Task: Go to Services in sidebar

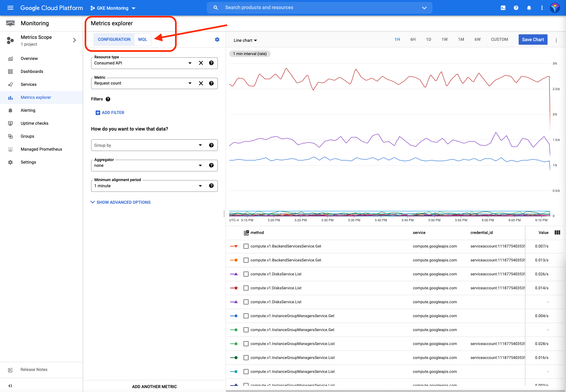Action: pos(41,85)
